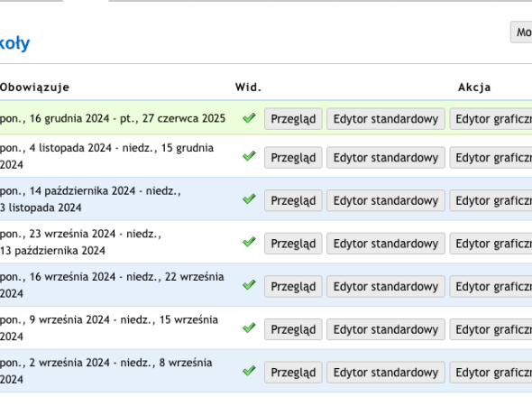The height and width of the screenshot is (406, 532).
Task: Launch Edytor standardowy for 23 września 2024 row
Action: [x=386, y=244]
